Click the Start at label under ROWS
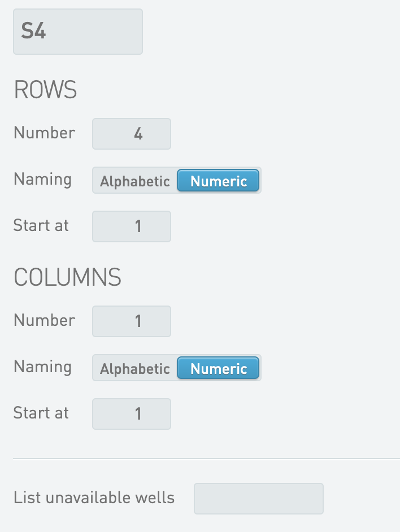Viewport: 400px width, 532px height. [41, 226]
